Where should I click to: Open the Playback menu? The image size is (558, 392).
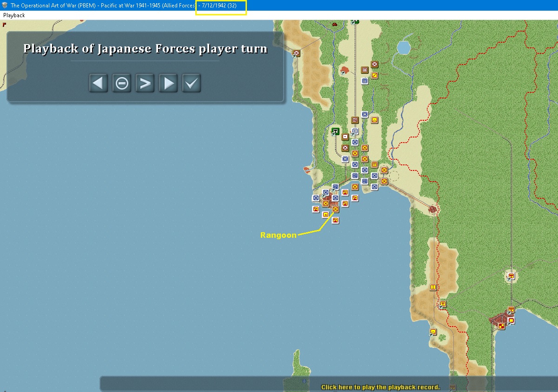[x=14, y=15]
